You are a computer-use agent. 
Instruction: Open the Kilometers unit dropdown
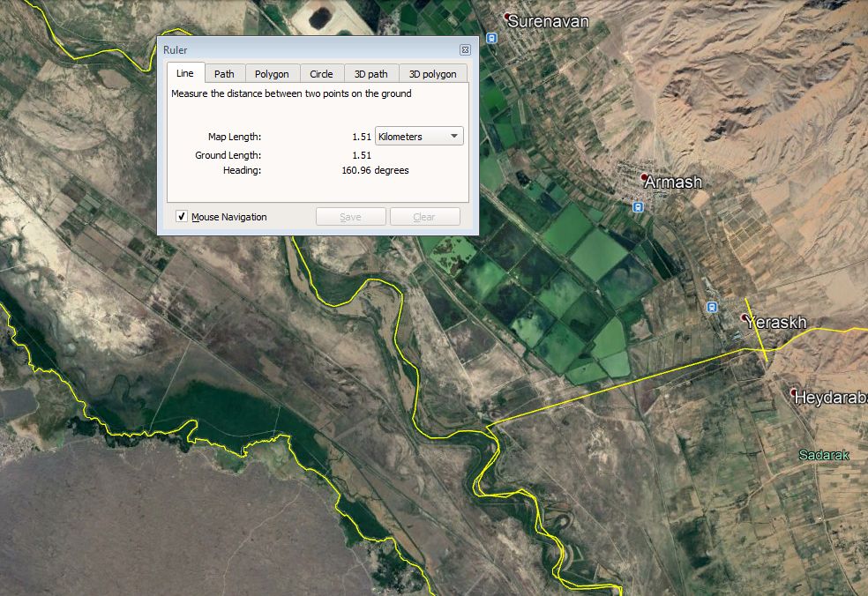pyautogui.click(x=420, y=137)
